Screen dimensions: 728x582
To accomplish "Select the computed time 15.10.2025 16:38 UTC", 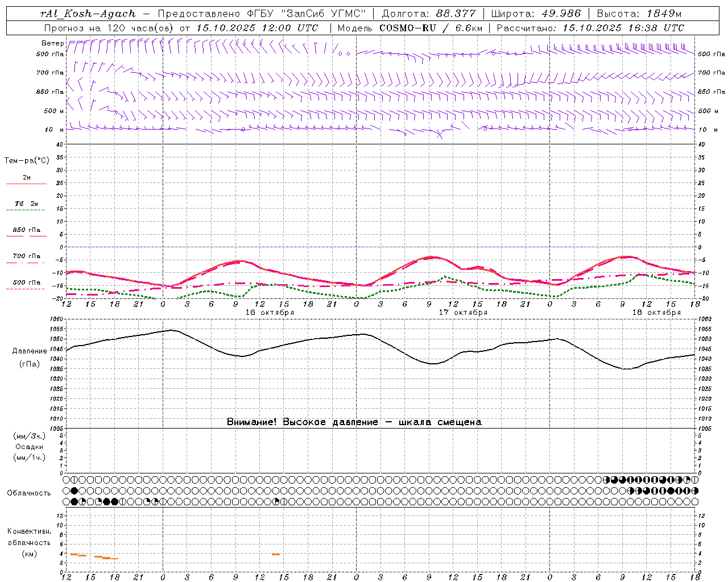I will click(623, 28).
